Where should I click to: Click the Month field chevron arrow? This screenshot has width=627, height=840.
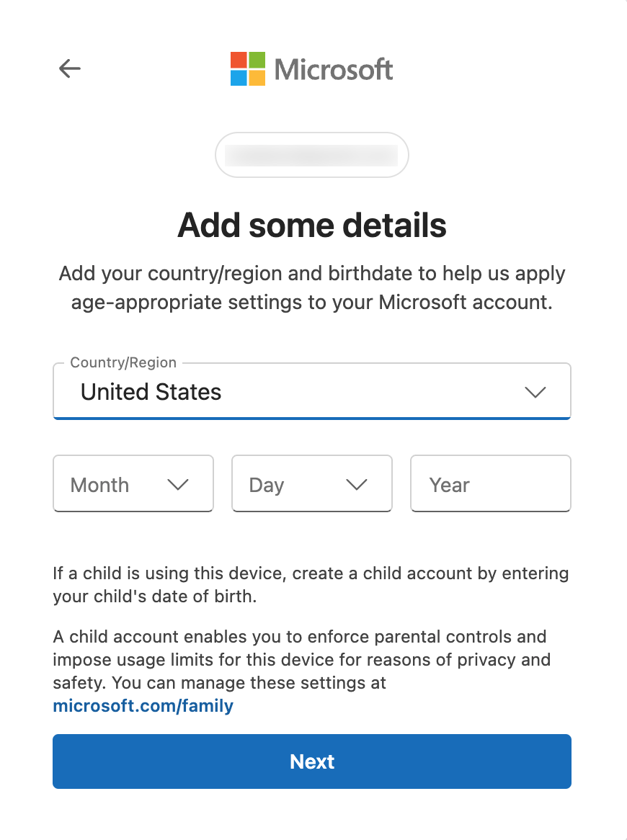click(178, 484)
